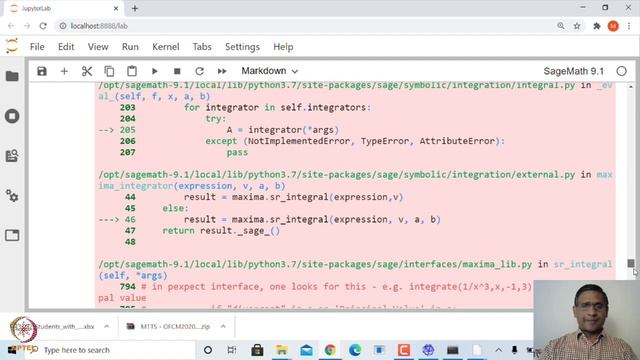
Task: Open the Kernel menu
Action: tap(166, 47)
